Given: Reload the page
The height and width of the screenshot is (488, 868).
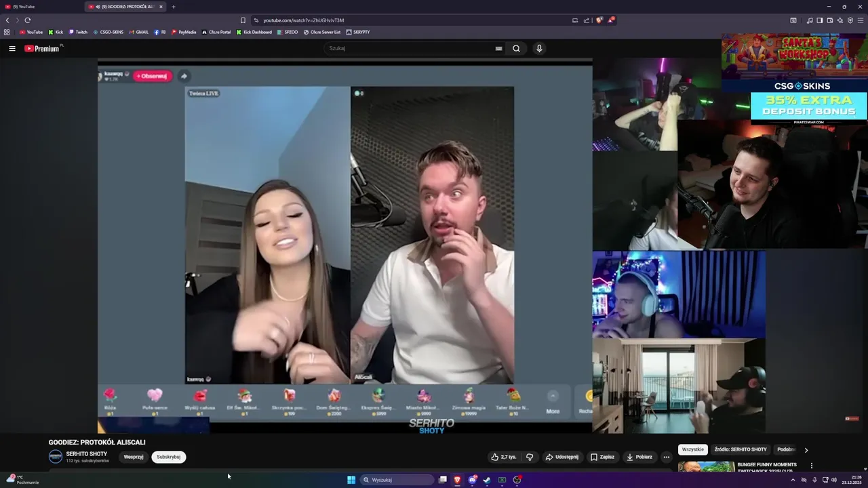Looking at the screenshot, I should 27,20.
